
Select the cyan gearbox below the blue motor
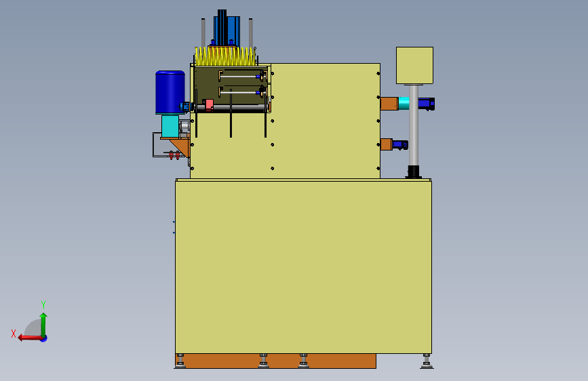(x=170, y=126)
